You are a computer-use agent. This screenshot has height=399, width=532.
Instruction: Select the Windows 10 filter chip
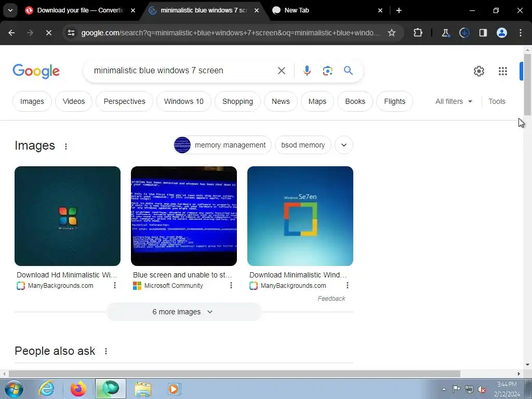coord(183,101)
